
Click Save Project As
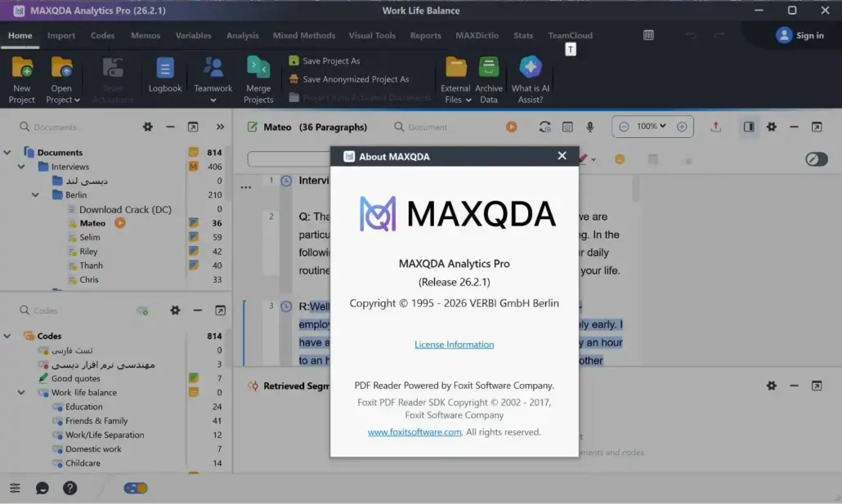coord(325,60)
